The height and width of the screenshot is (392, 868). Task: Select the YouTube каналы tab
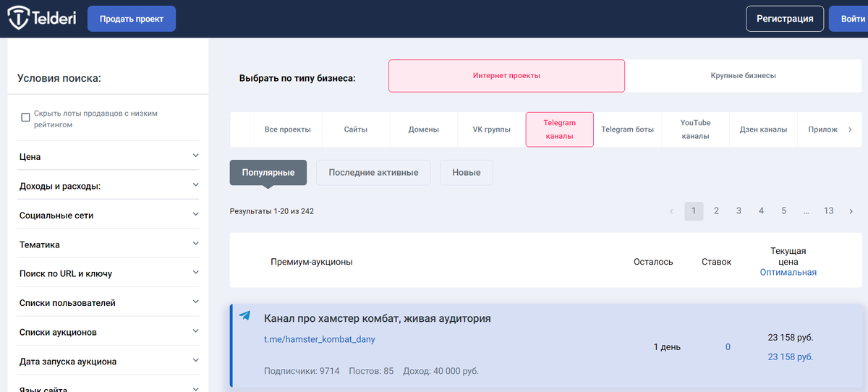click(x=695, y=129)
